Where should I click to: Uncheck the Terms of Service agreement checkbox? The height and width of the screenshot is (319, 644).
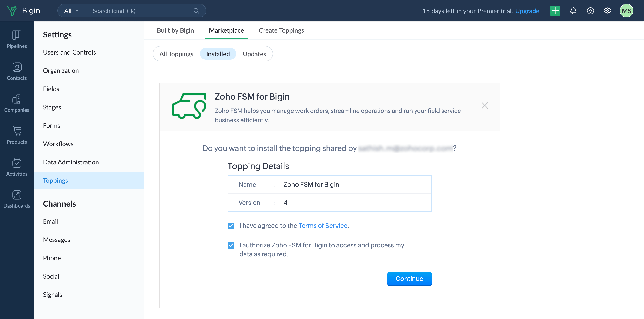pos(231,226)
